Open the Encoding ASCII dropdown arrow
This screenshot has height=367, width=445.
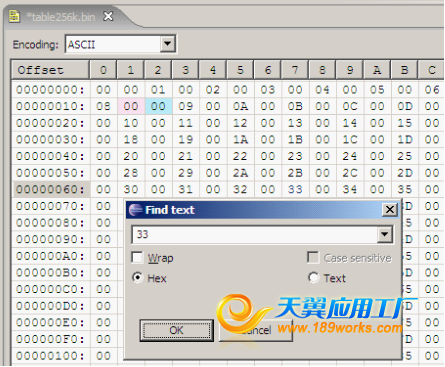click(x=168, y=44)
